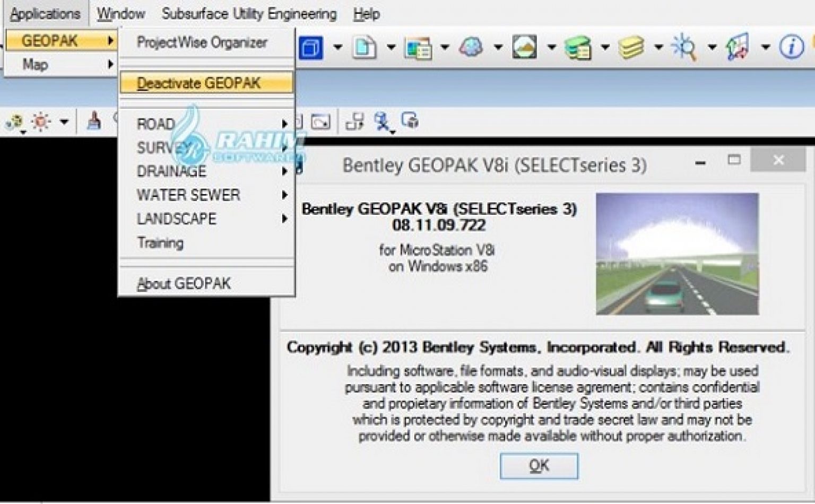This screenshot has height=504, width=815.
Task: Open dropdown arrow beside the sun icon
Action: pyautogui.click(x=64, y=122)
